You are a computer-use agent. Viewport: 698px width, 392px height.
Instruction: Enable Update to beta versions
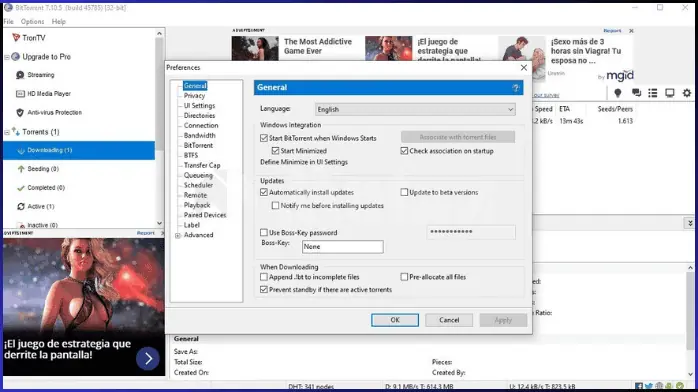pyautogui.click(x=404, y=192)
